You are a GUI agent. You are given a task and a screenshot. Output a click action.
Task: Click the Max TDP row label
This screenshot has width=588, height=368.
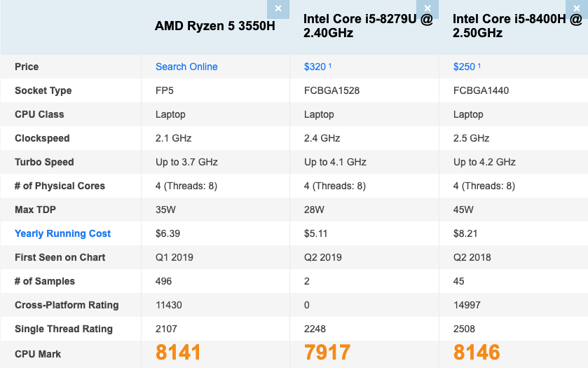click(x=35, y=210)
